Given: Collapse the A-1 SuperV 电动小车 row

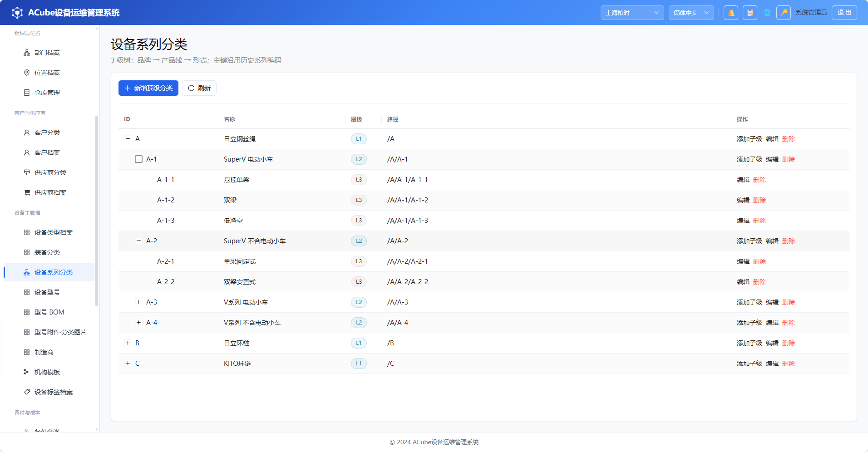Looking at the screenshot, I should tap(138, 159).
